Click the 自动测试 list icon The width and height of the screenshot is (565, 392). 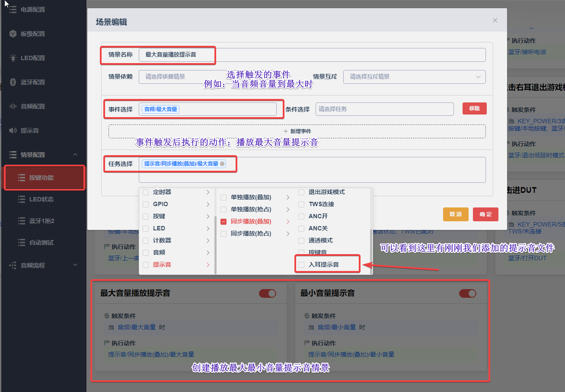[22, 242]
